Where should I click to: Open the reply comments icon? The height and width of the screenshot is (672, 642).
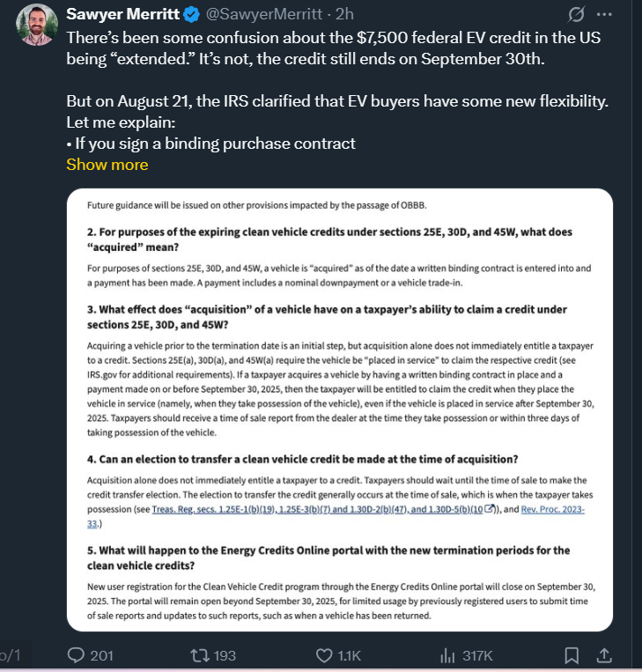click(x=77, y=655)
